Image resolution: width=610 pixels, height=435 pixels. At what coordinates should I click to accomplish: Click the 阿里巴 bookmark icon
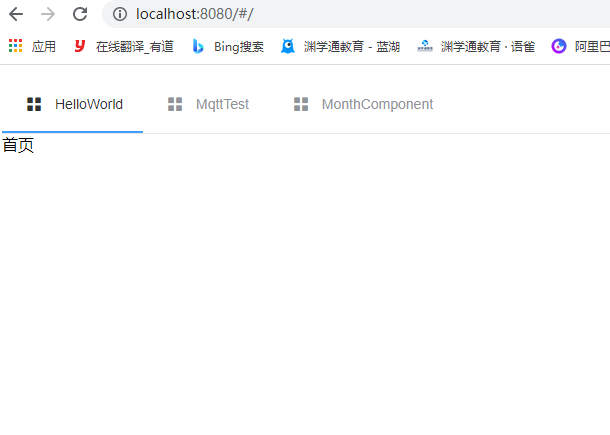[x=559, y=46]
